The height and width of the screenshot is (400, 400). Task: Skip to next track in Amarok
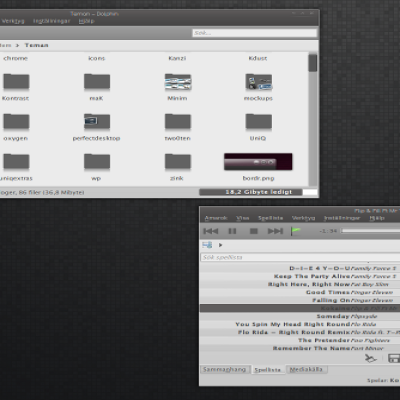click(275, 231)
